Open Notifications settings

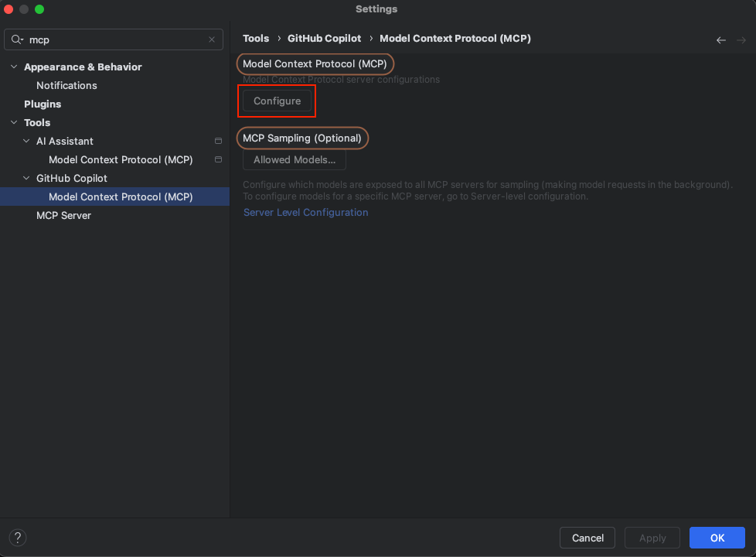(66, 85)
